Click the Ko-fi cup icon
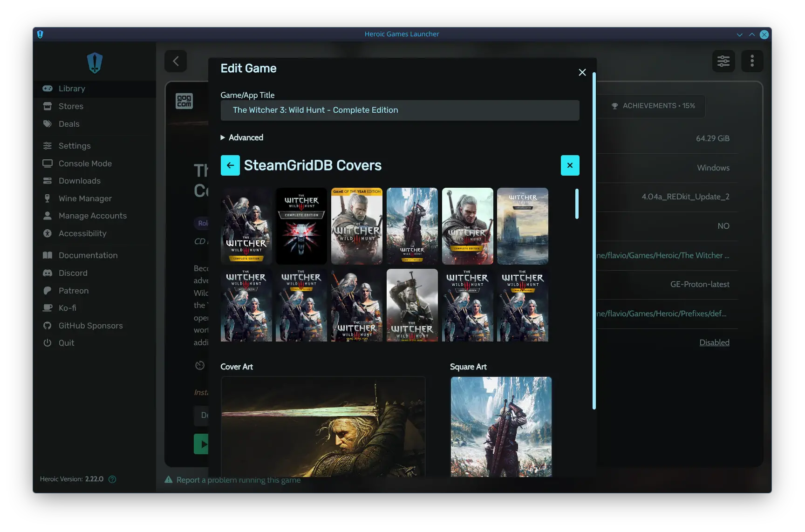 point(48,308)
